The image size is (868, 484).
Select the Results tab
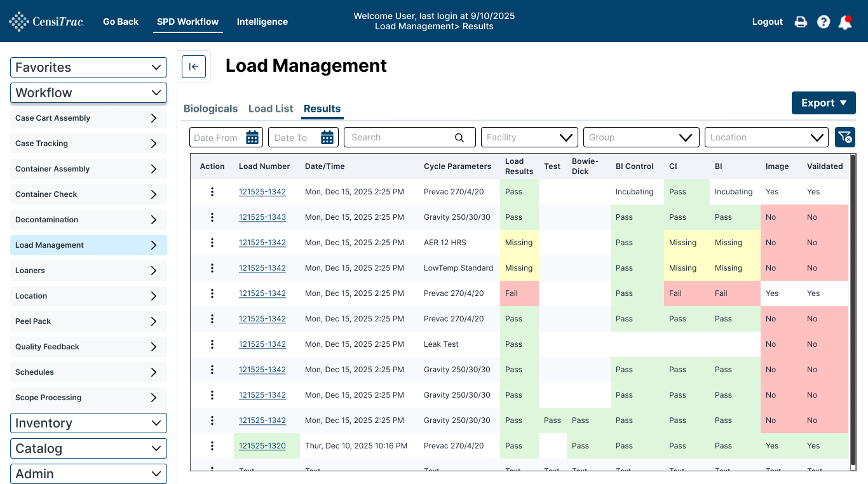coord(322,109)
